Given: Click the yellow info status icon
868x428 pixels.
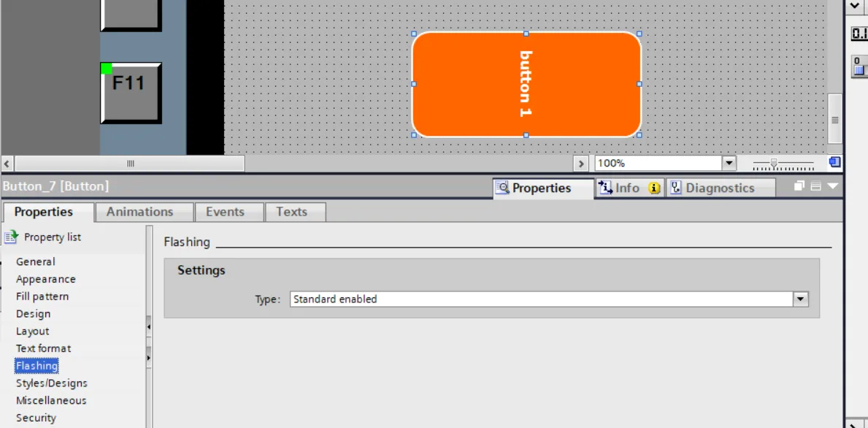Looking at the screenshot, I should point(654,188).
